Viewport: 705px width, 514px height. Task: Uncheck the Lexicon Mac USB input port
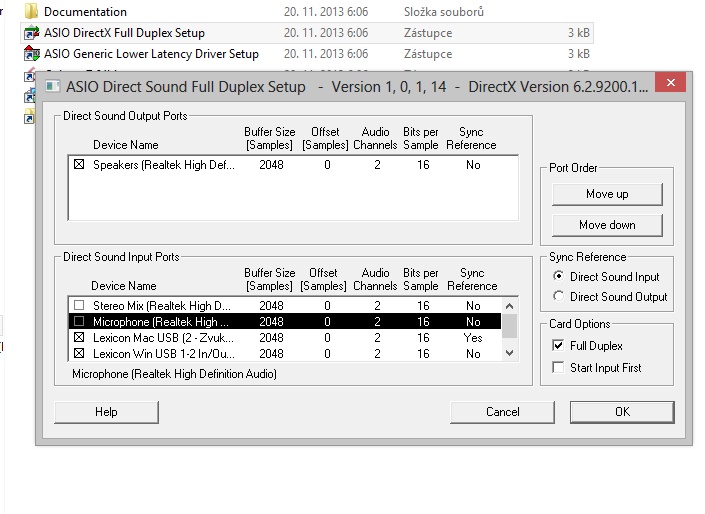(79, 337)
